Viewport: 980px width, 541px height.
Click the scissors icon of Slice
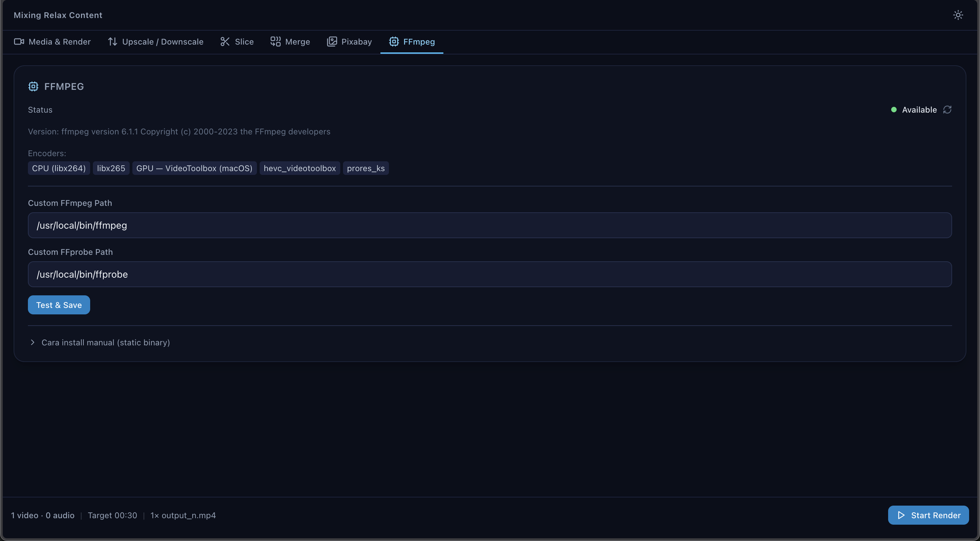tap(225, 42)
